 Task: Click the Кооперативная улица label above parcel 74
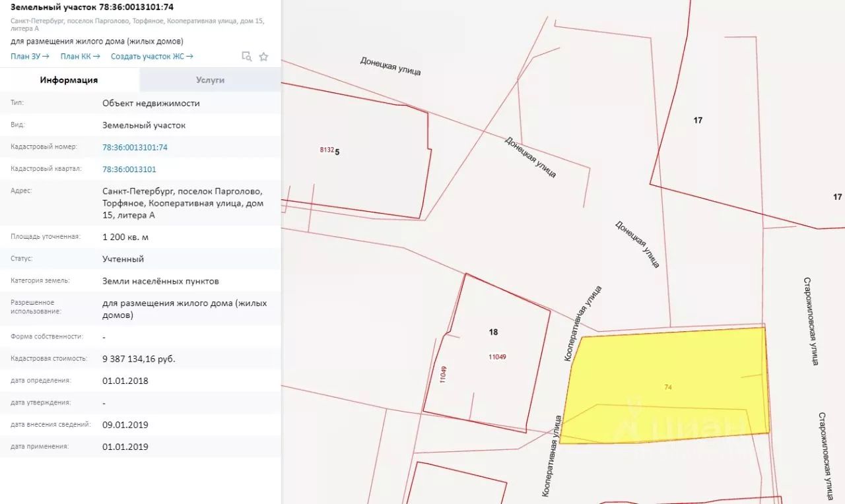point(583,323)
